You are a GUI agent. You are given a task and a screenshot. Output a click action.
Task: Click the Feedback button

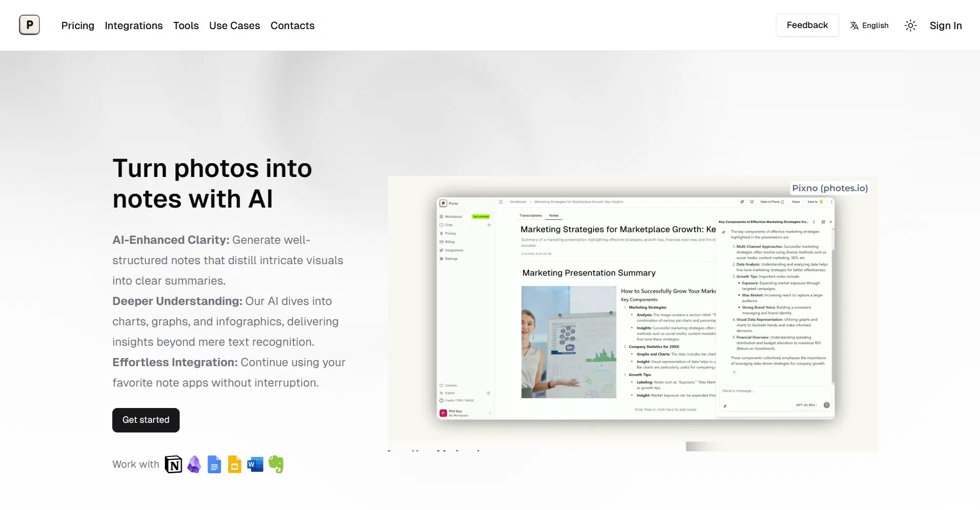(x=807, y=25)
